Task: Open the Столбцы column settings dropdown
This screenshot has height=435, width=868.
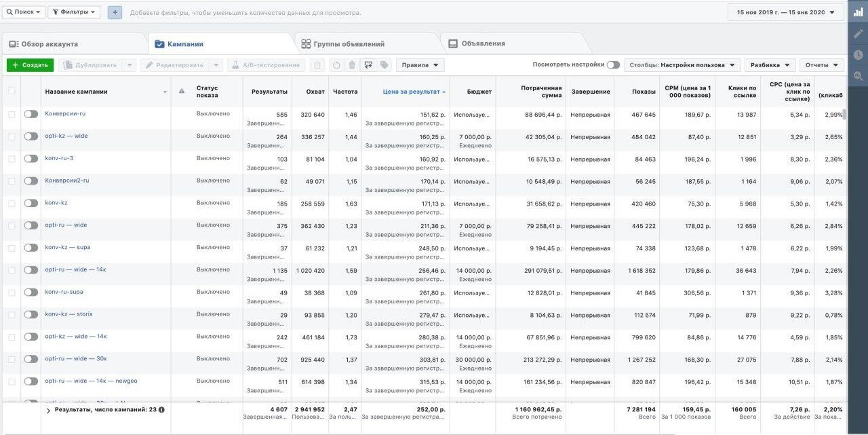Action: (x=682, y=65)
